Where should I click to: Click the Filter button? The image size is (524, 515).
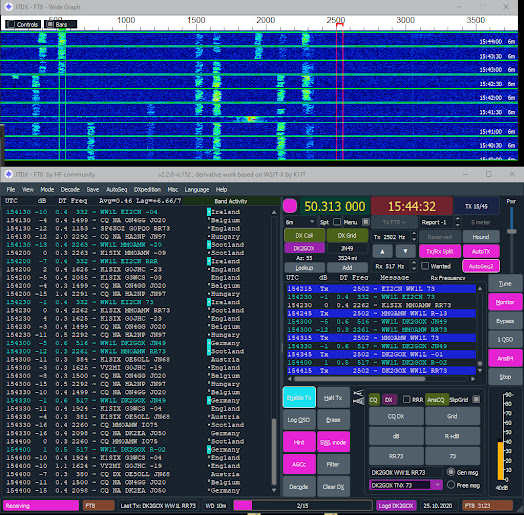[333, 464]
